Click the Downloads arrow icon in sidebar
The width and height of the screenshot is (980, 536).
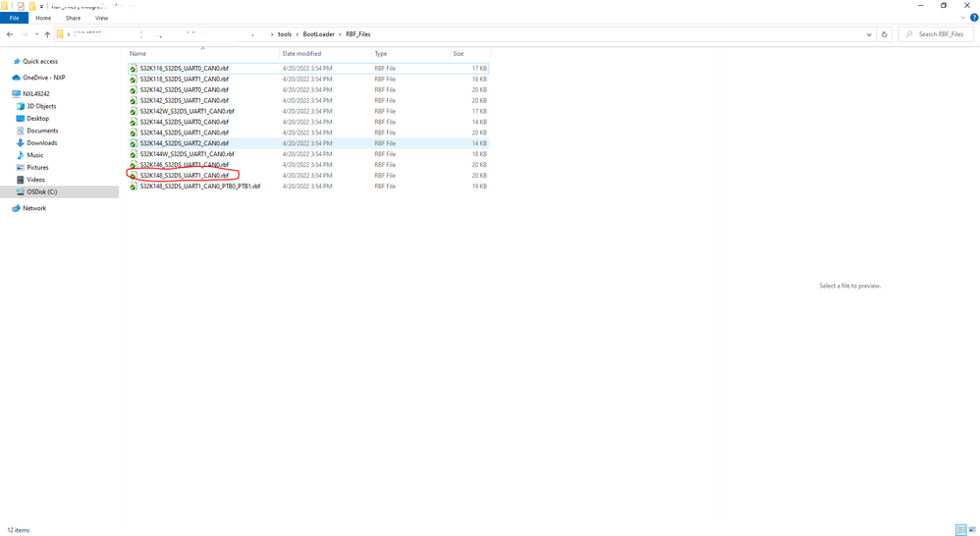click(21, 143)
